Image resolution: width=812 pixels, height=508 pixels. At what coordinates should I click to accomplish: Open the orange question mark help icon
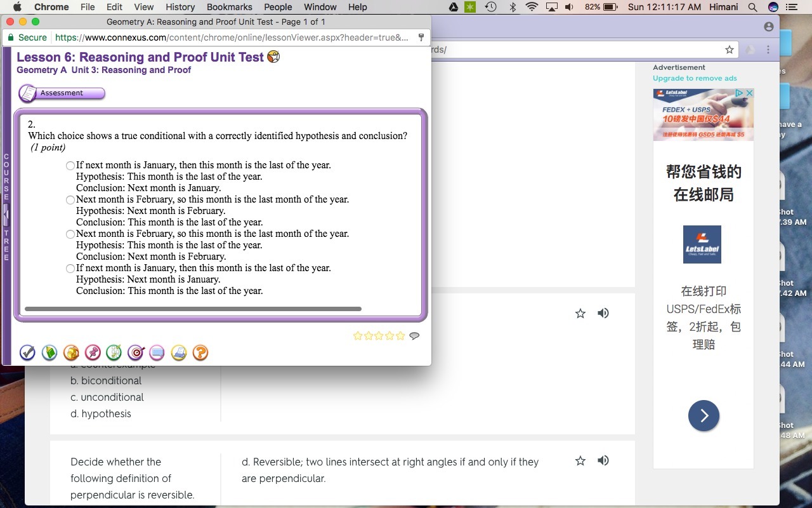(x=200, y=352)
